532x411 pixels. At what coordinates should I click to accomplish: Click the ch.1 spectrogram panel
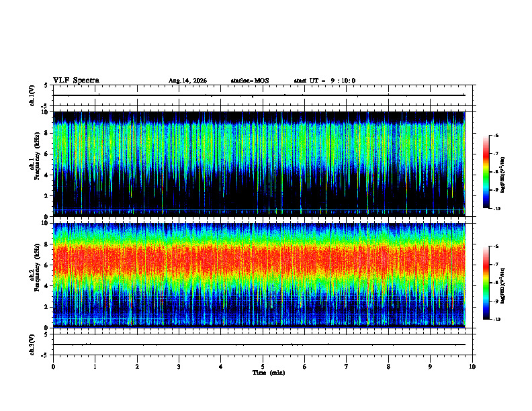(259, 164)
